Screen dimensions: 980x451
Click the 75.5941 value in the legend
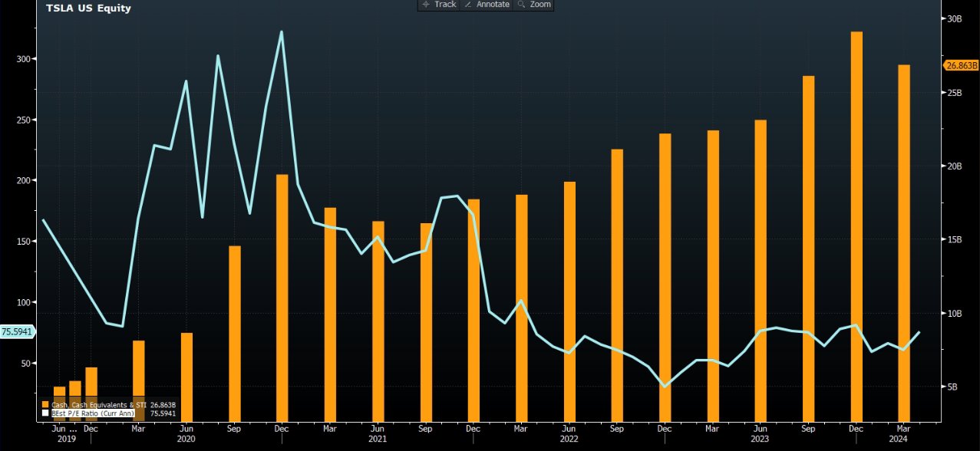point(163,413)
